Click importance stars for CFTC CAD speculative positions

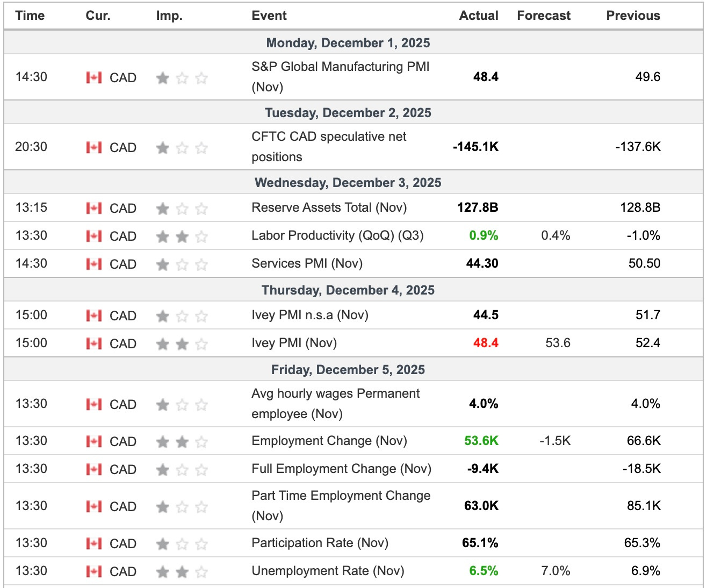[182, 148]
